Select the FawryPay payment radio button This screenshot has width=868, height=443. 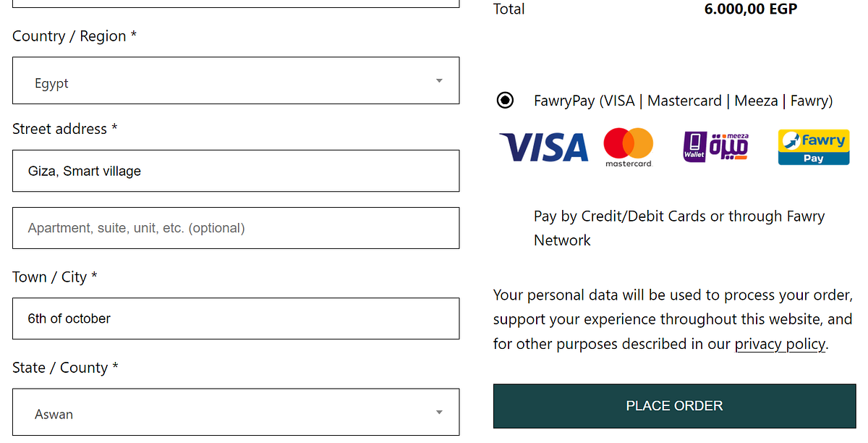point(505,101)
